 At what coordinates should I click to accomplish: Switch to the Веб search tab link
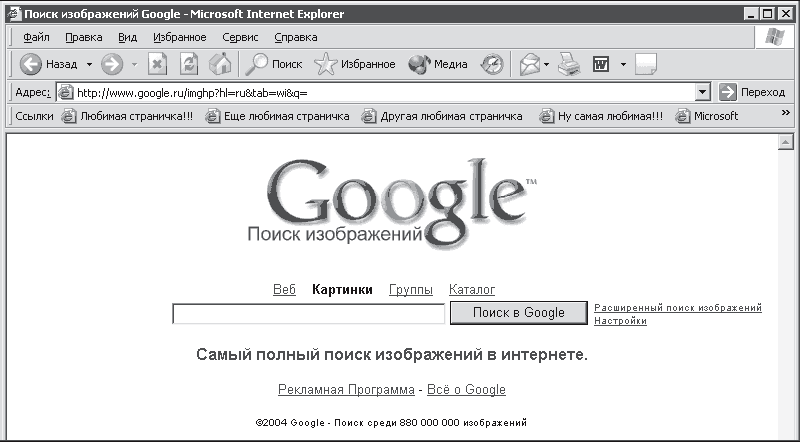[x=284, y=290]
